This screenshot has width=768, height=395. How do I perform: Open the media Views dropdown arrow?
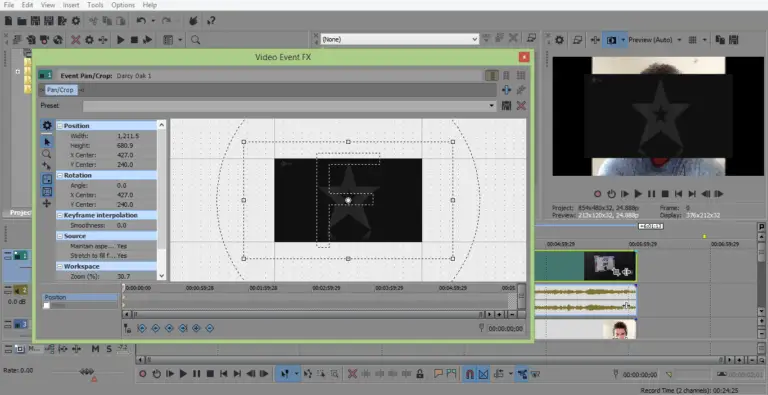coord(181,40)
